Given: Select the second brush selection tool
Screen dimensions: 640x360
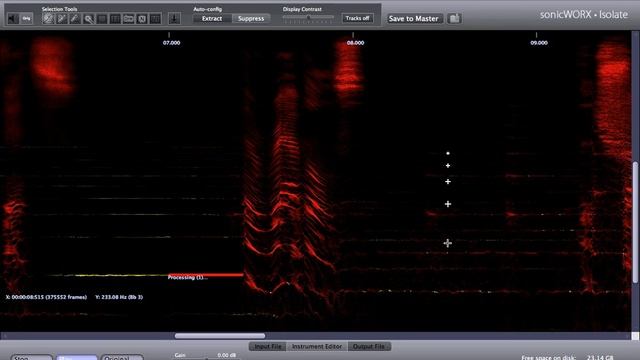Looking at the screenshot, I should pos(62,18).
